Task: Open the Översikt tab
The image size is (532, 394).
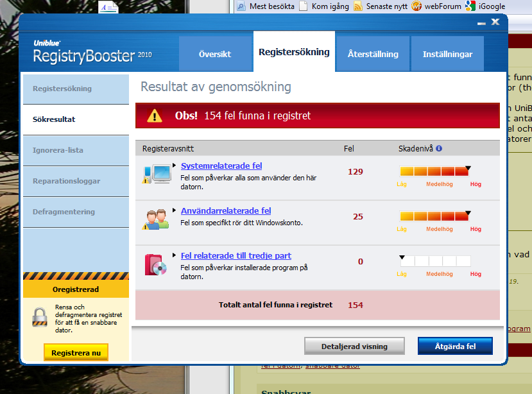Action: point(216,54)
